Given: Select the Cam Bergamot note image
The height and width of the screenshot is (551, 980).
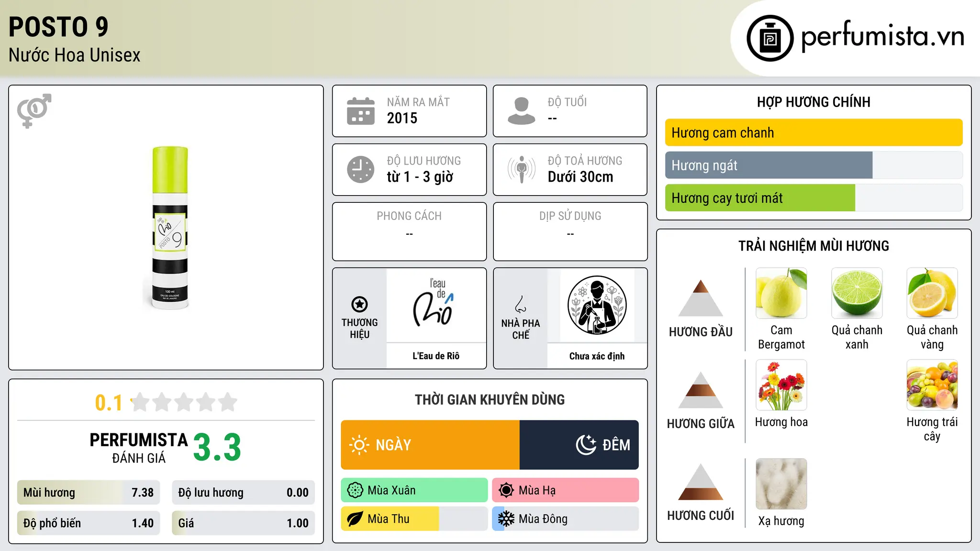Looking at the screenshot, I should click(781, 293).
